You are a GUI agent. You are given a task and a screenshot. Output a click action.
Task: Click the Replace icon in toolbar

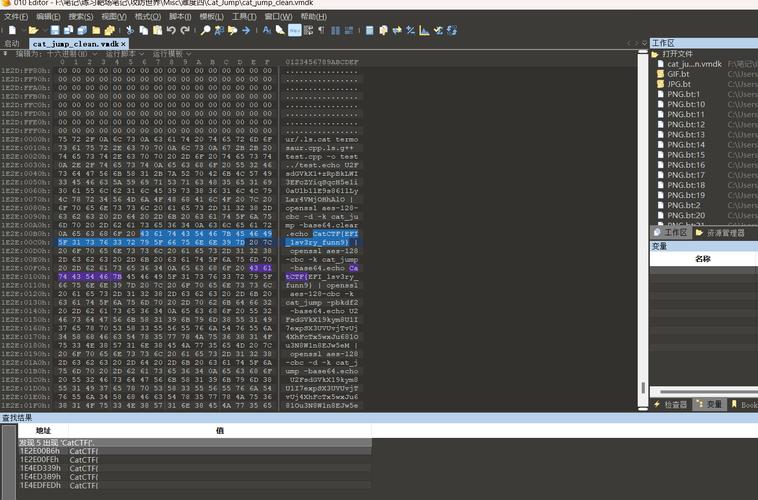(x=219, y=30)
